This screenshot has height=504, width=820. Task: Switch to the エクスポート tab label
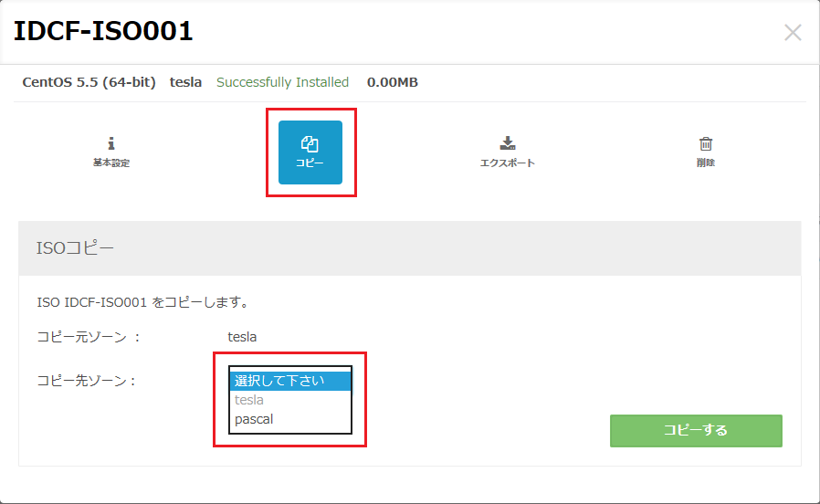point(509,163)
